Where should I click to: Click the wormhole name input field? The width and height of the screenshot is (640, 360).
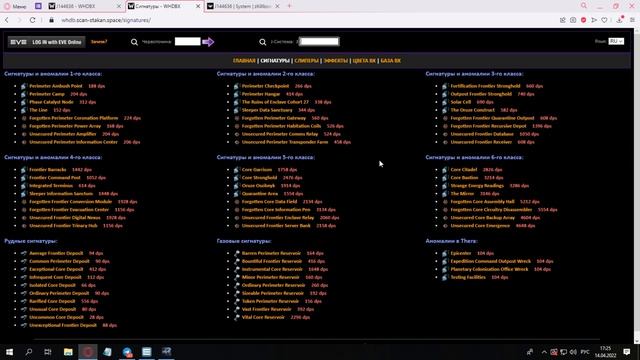187,41
